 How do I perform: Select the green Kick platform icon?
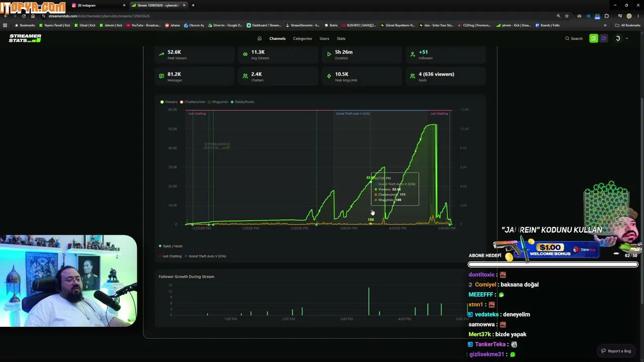point(594,39)
